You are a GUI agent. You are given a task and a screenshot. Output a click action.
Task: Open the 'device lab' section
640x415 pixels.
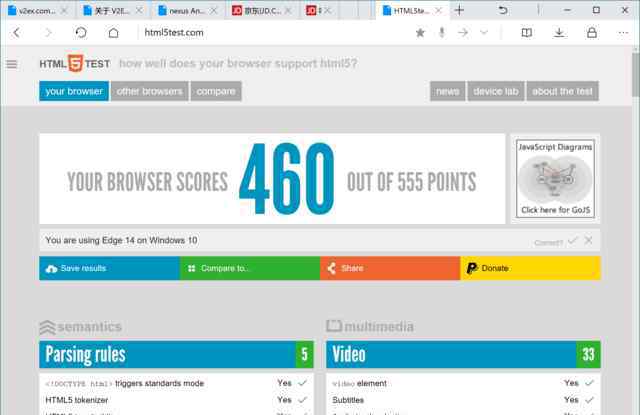pos(496,91)
